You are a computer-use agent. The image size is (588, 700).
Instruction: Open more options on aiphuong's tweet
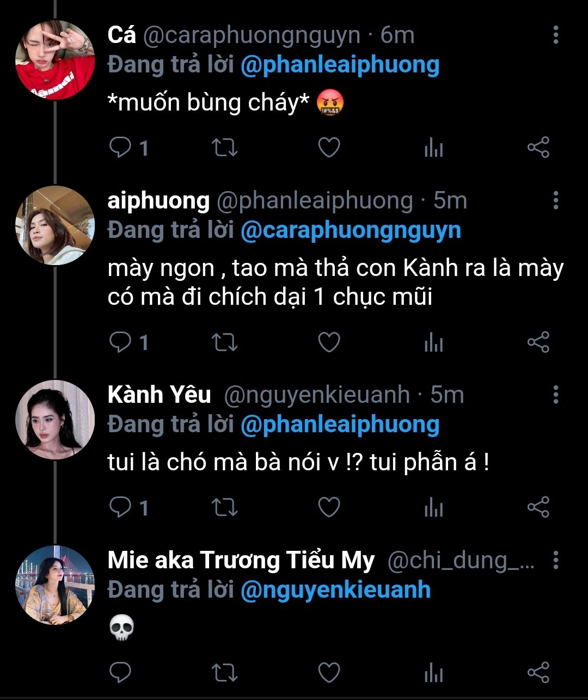pos(555,200)
